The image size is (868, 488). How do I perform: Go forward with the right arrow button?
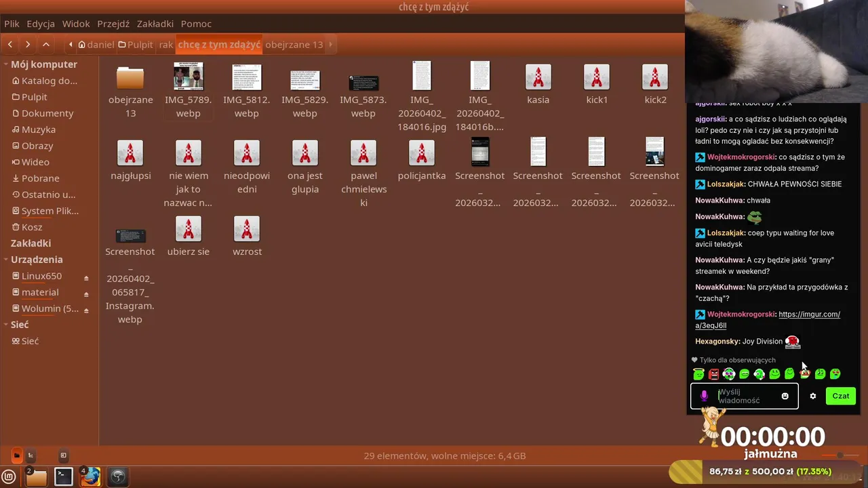coord(28,45)
